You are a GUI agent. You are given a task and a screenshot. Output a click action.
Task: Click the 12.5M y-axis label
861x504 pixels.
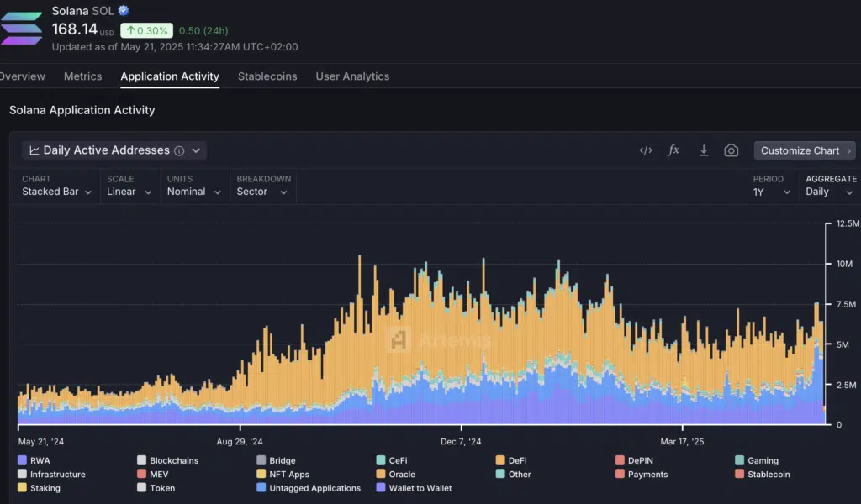coord(848,223)
